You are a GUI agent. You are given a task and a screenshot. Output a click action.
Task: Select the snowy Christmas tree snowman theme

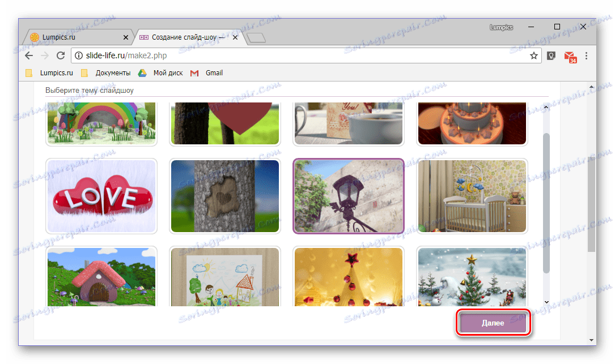tap(472, 276)
